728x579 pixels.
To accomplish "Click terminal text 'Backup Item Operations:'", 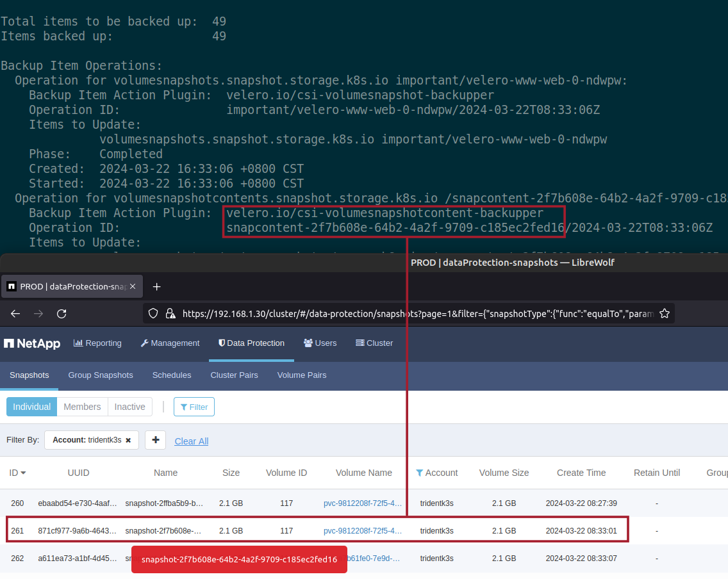I will 81,66.
